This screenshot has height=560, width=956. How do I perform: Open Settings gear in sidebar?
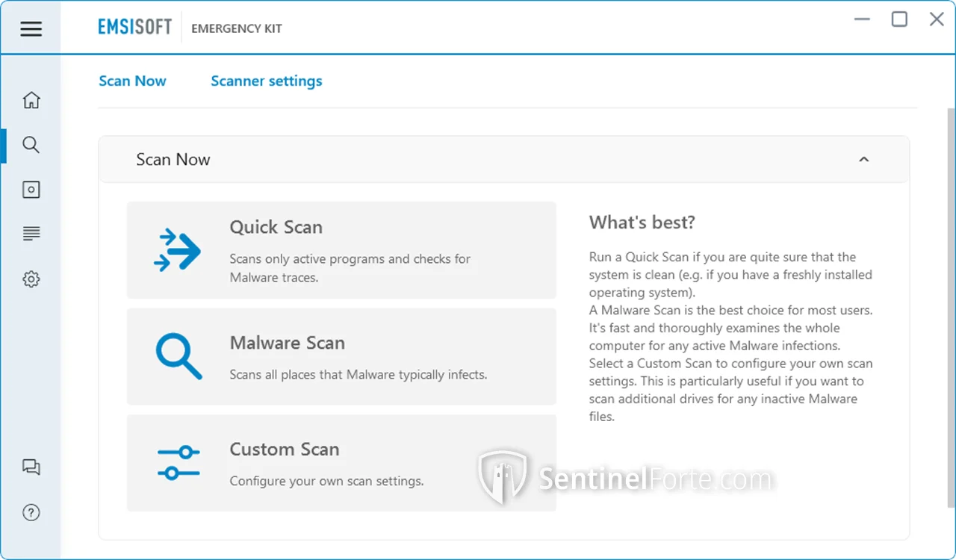point(31,279)
